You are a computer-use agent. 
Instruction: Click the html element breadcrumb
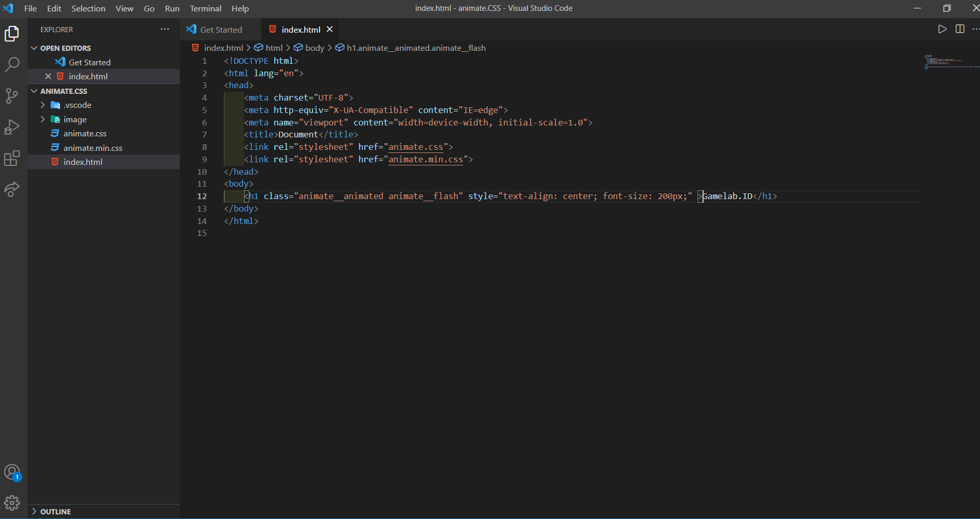tap(274, 48)
